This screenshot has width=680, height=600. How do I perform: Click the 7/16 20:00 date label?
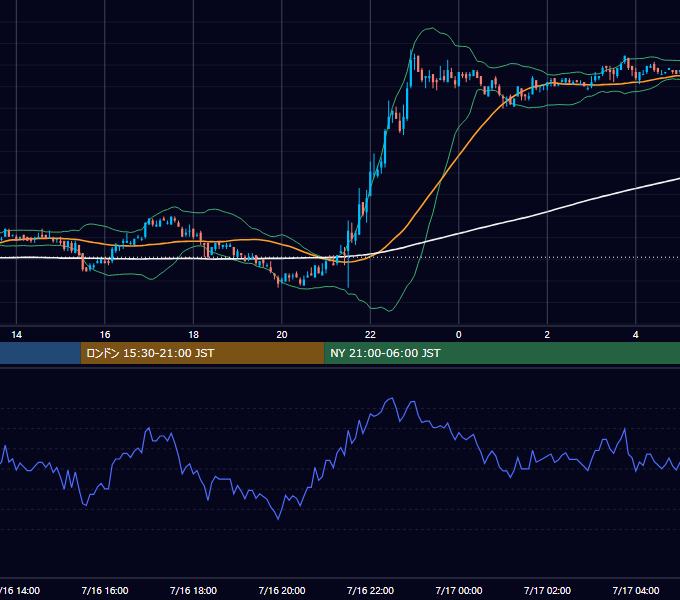282,590
